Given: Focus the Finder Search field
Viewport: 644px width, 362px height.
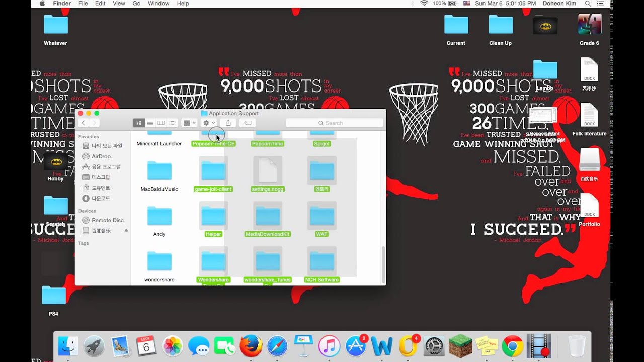Looking at the screenshot, I should (x=334, y=123).
